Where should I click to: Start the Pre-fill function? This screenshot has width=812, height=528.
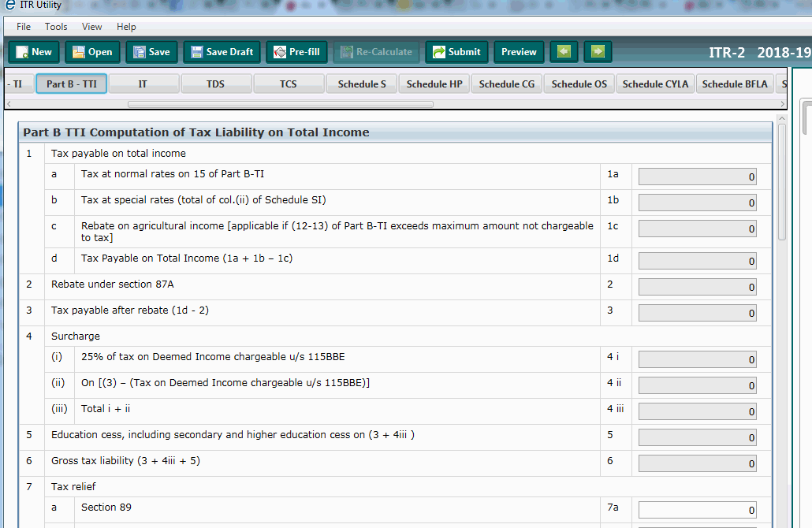click(296, 52)
